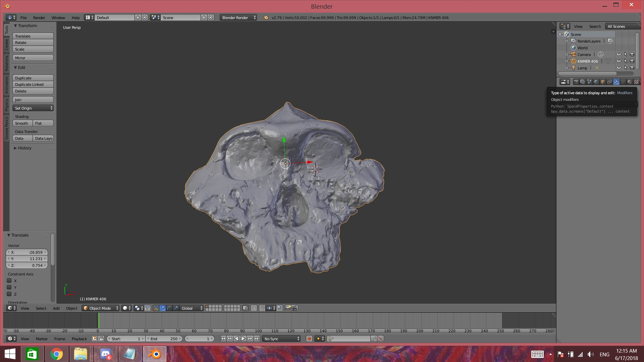Open the Global orientation dropdown
The height and width of the screenshot is (362, 644).
[x=192, y=308]
